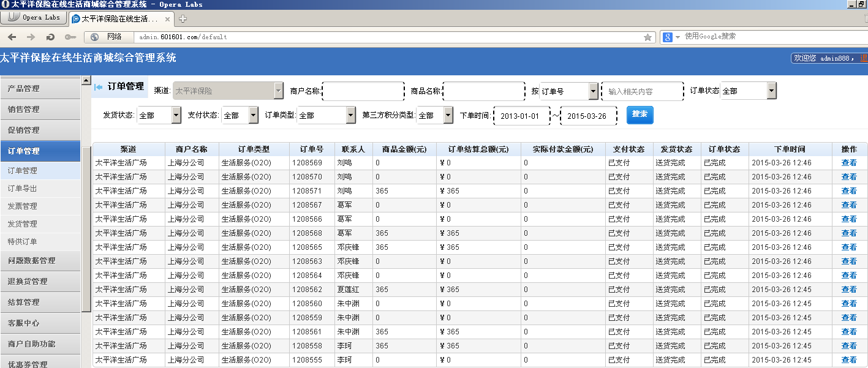This screenshot has height=368, width=868.
Task: Click contact 夏莲红 in order 1208562
Action: click(x=348, y=290)
